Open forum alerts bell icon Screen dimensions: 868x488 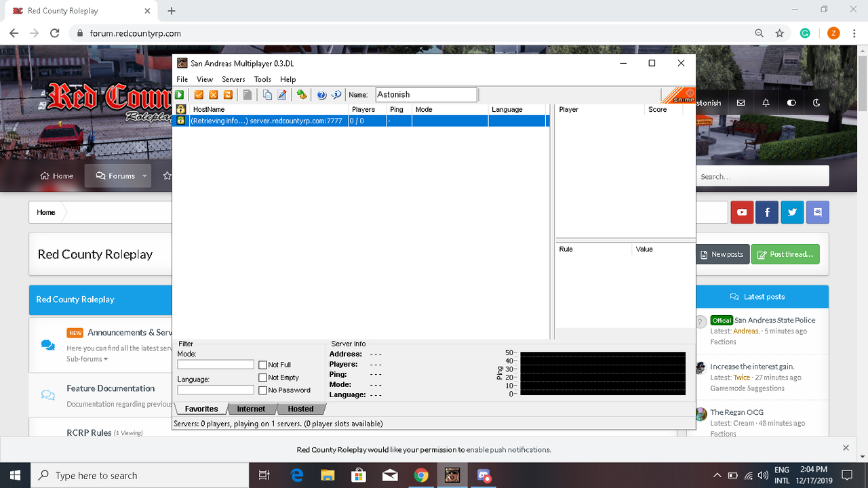tap(766, 103)
